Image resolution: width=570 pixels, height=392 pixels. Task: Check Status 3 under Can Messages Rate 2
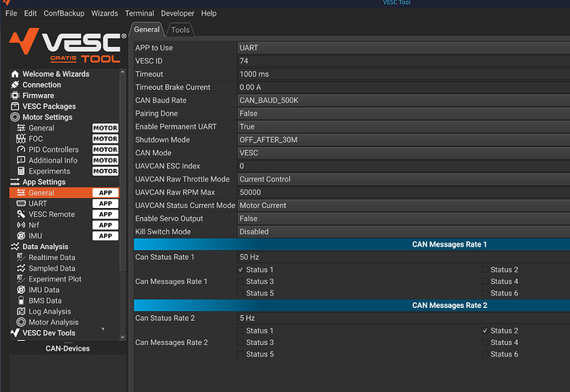(x=240, y=342)
